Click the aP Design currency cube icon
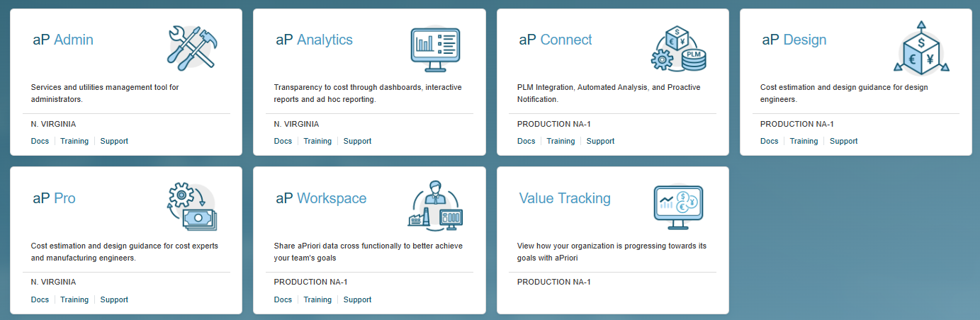 [x=920, y=48]
